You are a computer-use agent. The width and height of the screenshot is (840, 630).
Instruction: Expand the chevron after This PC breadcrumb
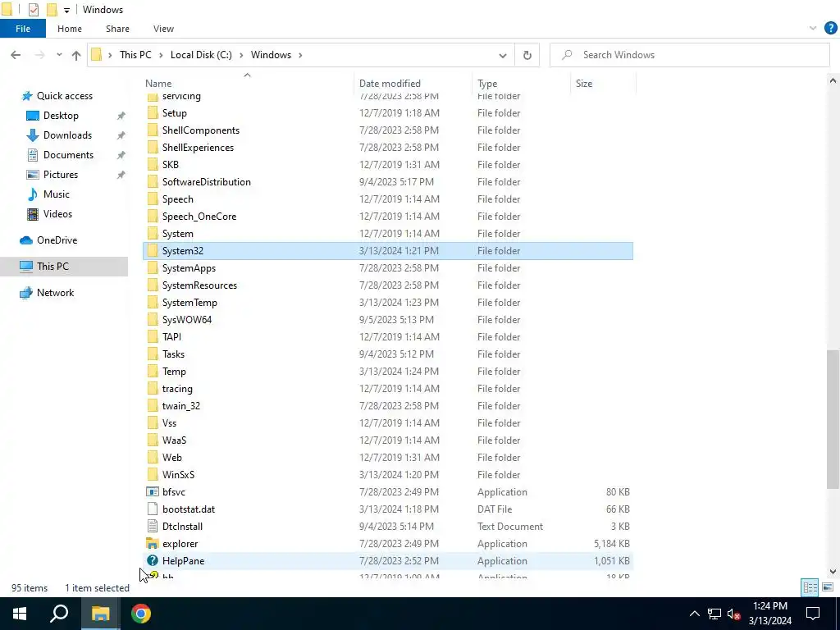[162, 55]
